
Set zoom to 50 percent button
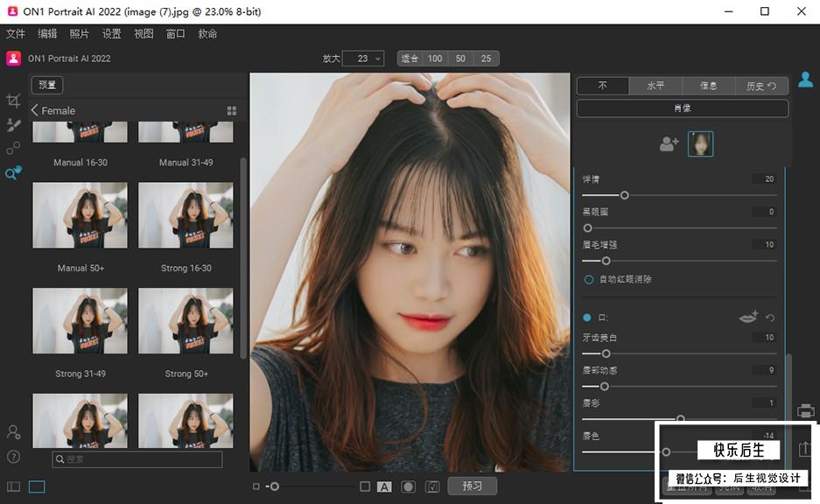[460, 59]
